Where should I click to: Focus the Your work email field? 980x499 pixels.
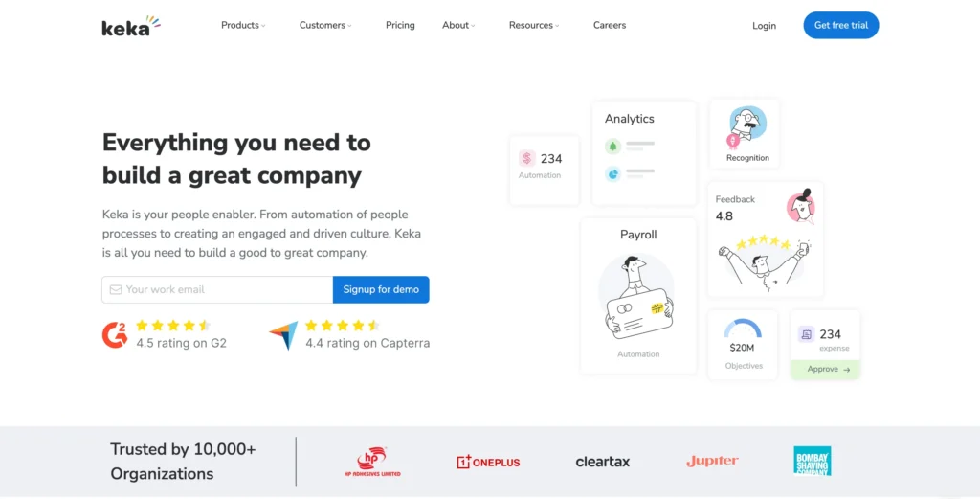coord(217,289)
